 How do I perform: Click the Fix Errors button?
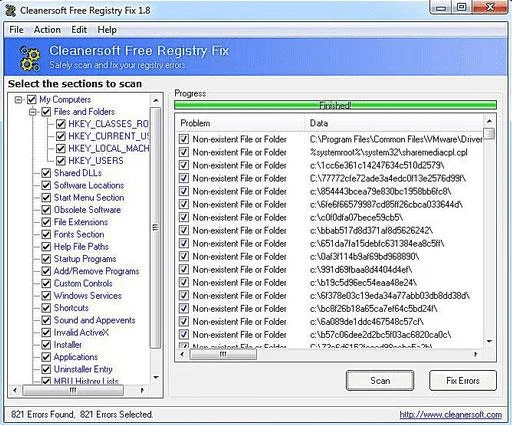(463, 380)
